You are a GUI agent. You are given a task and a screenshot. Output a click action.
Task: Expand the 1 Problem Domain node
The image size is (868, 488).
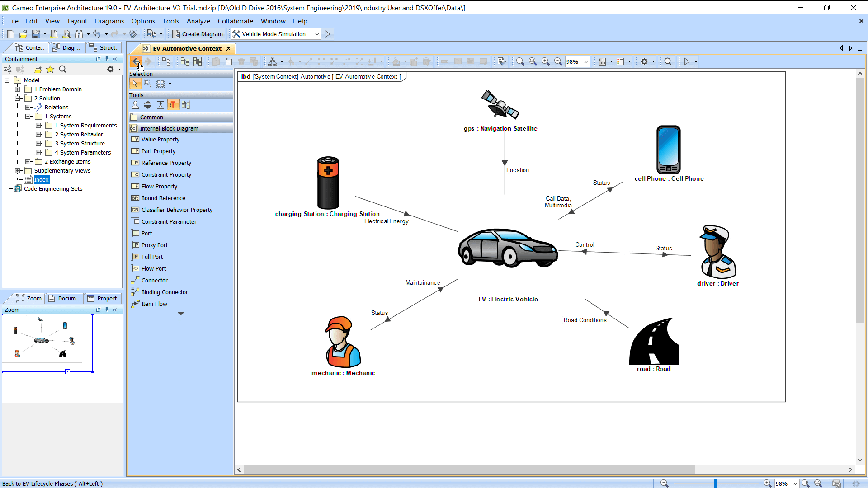(18, 89)
